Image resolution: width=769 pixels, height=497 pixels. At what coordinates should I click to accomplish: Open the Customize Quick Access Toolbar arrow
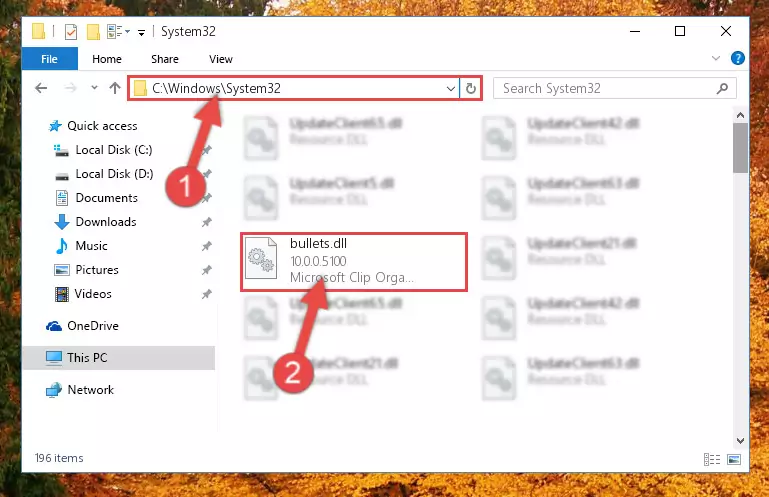click(141, 32)
